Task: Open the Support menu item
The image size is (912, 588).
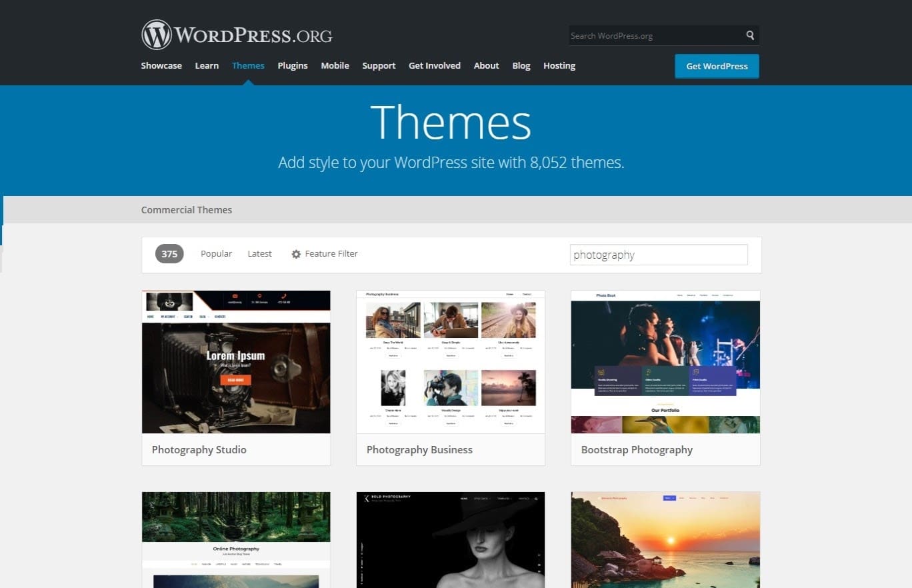Action: tap(379, 65)
